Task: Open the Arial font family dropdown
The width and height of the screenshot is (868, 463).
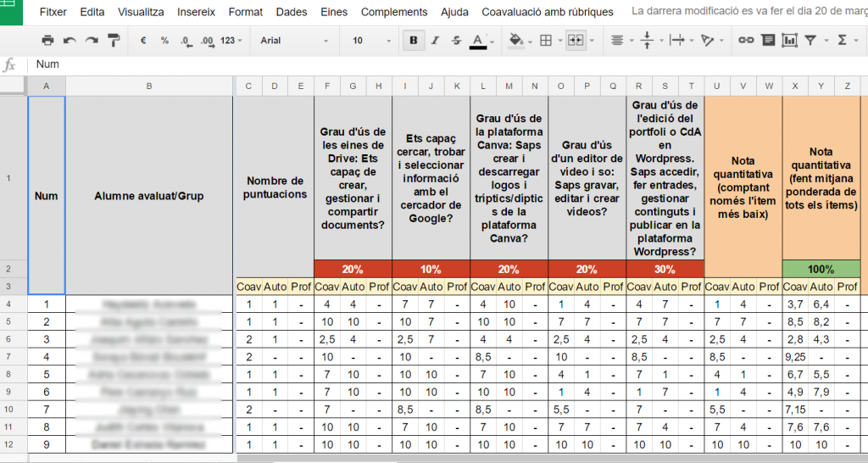Action: point(293,40)
